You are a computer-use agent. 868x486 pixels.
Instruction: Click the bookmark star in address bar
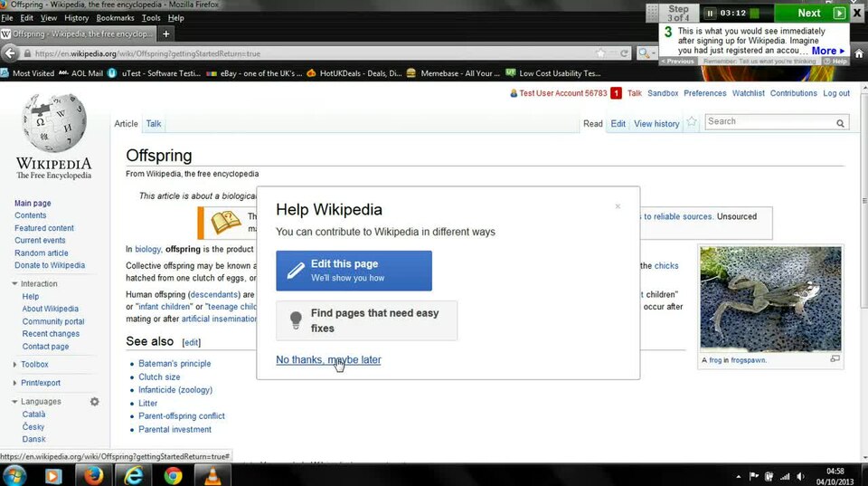point(601,53)
